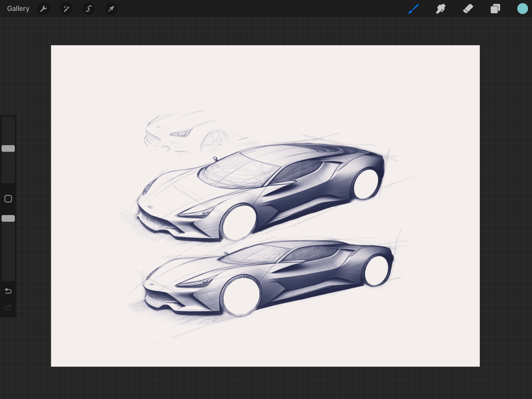Open the Actions wrench menu

click(44, 9)
